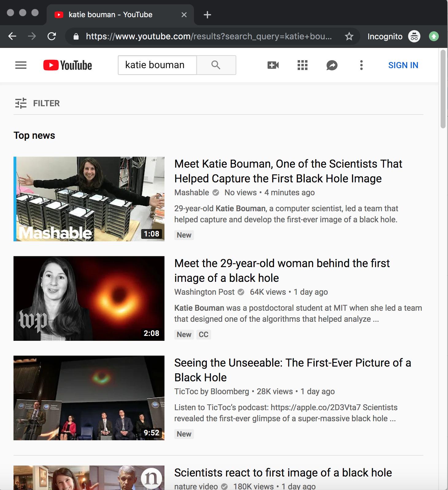
Task: Click description Listen to TicToc's podcast
Action: (x=286, y=413)
